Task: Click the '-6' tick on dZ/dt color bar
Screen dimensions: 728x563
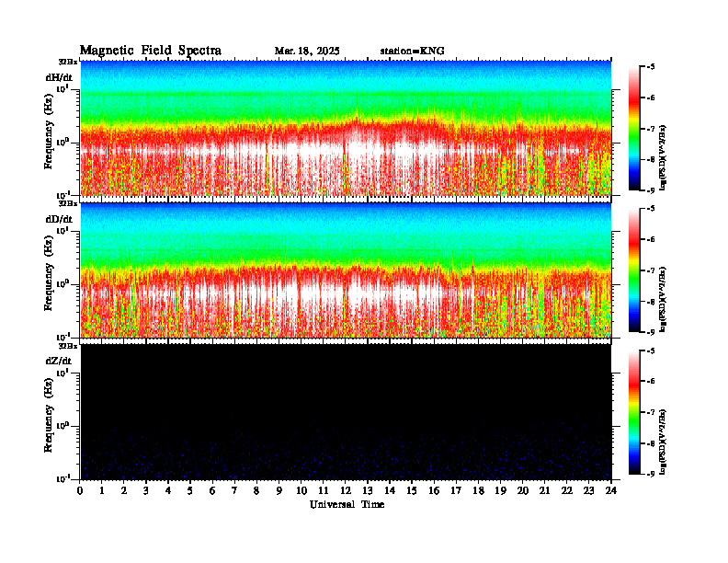Action: [x=651, y=381]
